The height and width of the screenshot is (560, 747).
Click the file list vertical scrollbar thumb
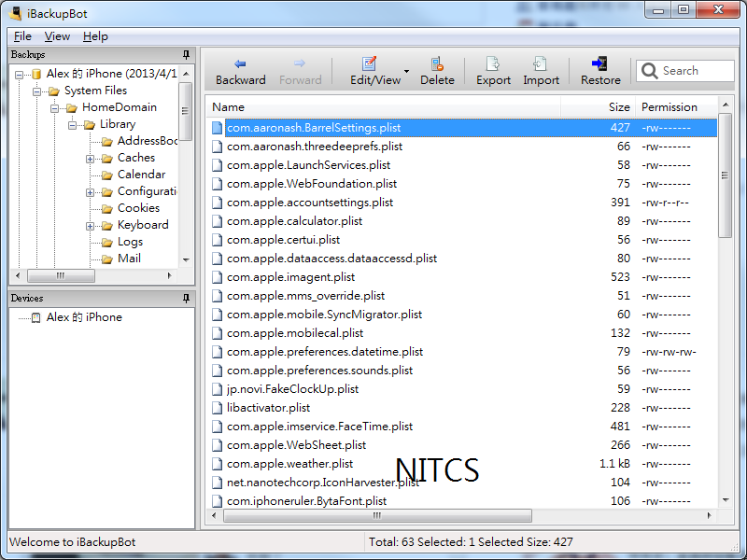[x=725, y=175]
